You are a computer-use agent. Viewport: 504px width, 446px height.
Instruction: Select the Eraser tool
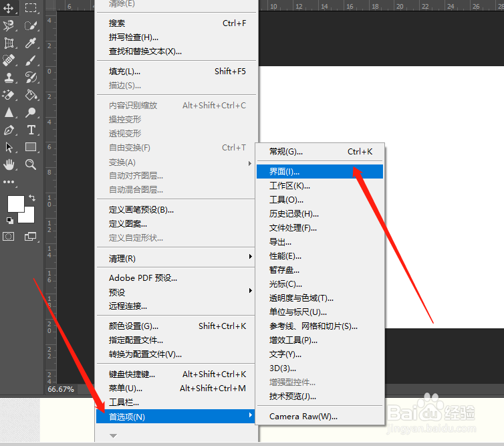click(9, 95)
